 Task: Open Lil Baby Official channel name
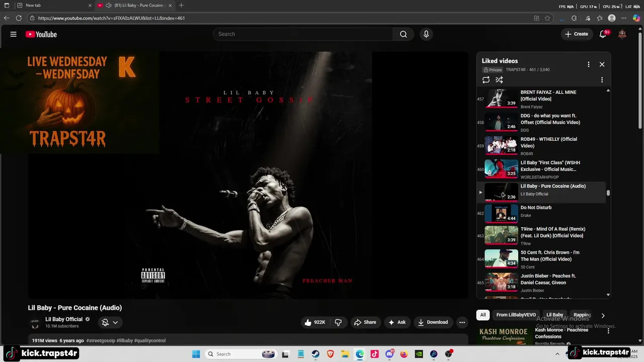click(64, 319)
